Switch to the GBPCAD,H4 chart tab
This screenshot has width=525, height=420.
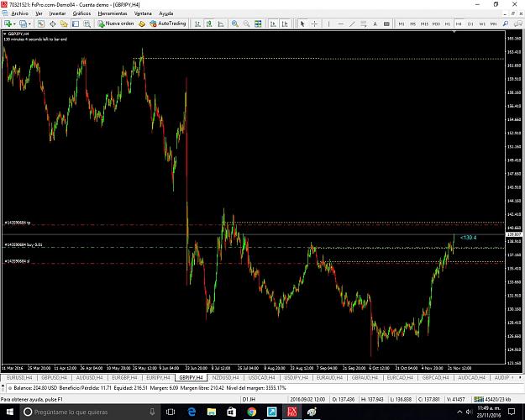436,377
